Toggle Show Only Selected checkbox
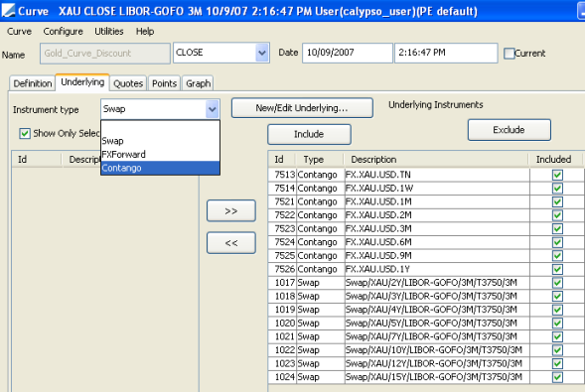This screenshot has width=585, height=392. 25,133
